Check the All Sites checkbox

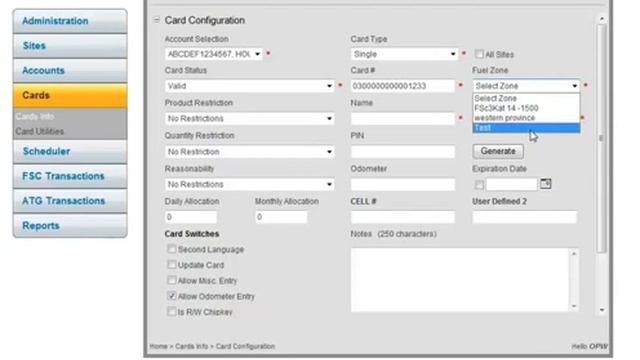[x=479, y=54]
